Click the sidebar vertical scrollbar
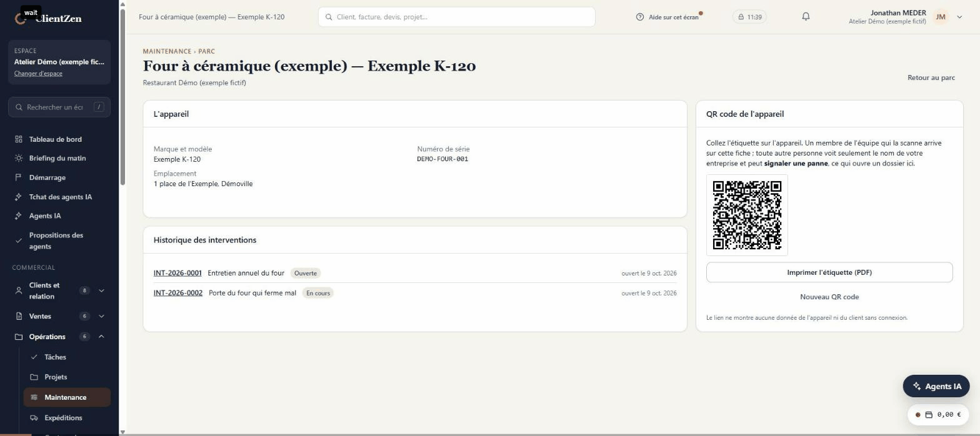 click(122, 97)
